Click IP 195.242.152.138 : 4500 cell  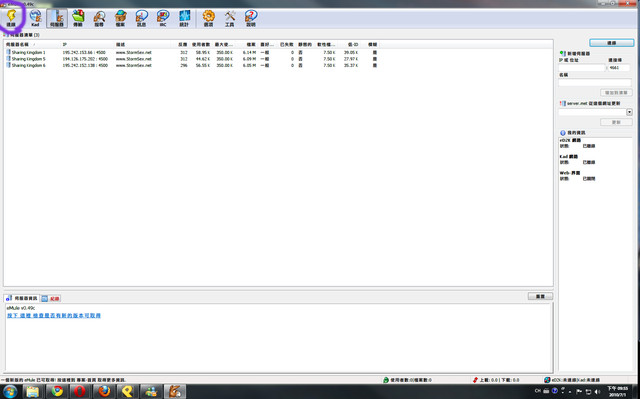pos(85,66)
